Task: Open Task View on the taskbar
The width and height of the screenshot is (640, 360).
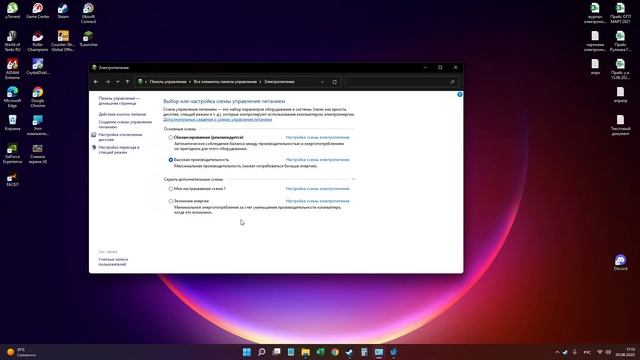Action: tap(276, 352)
